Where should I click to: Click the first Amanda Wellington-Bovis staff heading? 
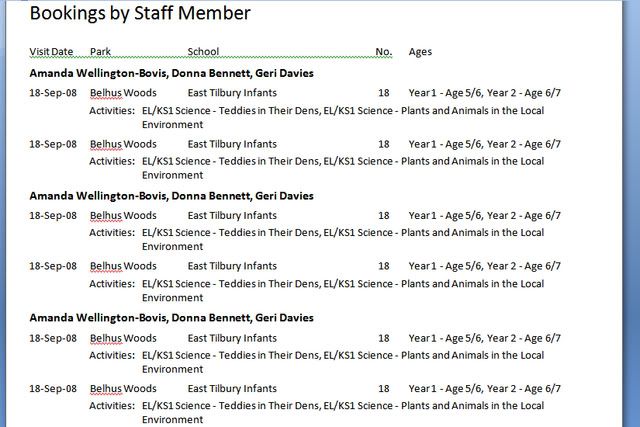click(x=171, y=74)
